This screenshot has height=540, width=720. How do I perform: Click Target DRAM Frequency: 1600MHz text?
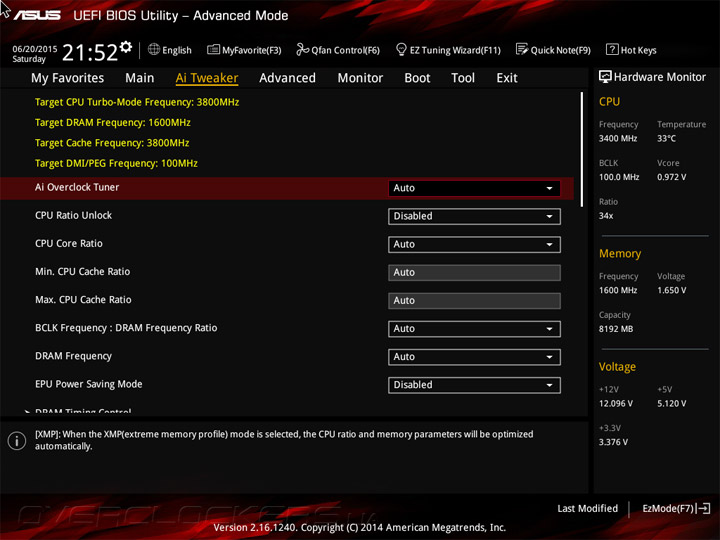tap(113, 123)
